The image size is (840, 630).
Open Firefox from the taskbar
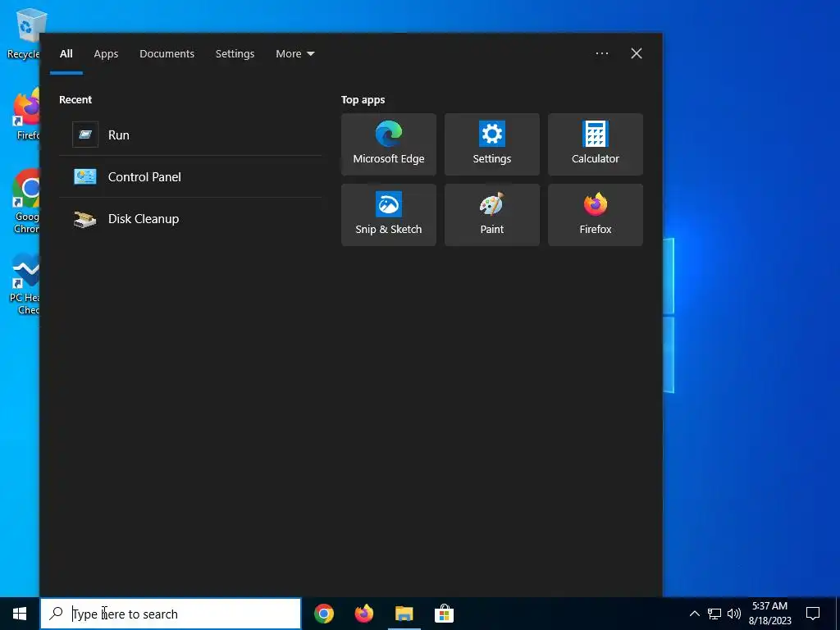[364, 614]
